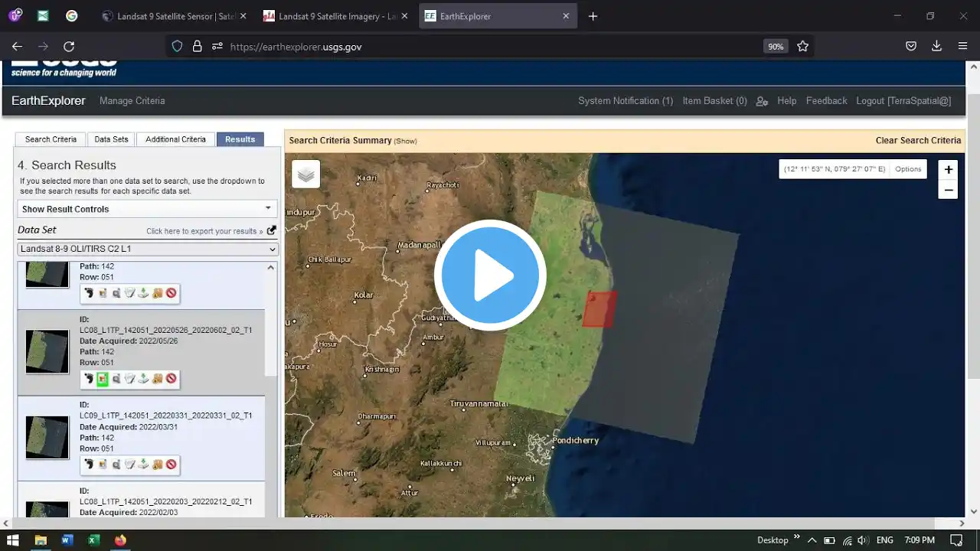
Task: Expand the Show Result Controls dropdown
Action: (x=147, y=209)
